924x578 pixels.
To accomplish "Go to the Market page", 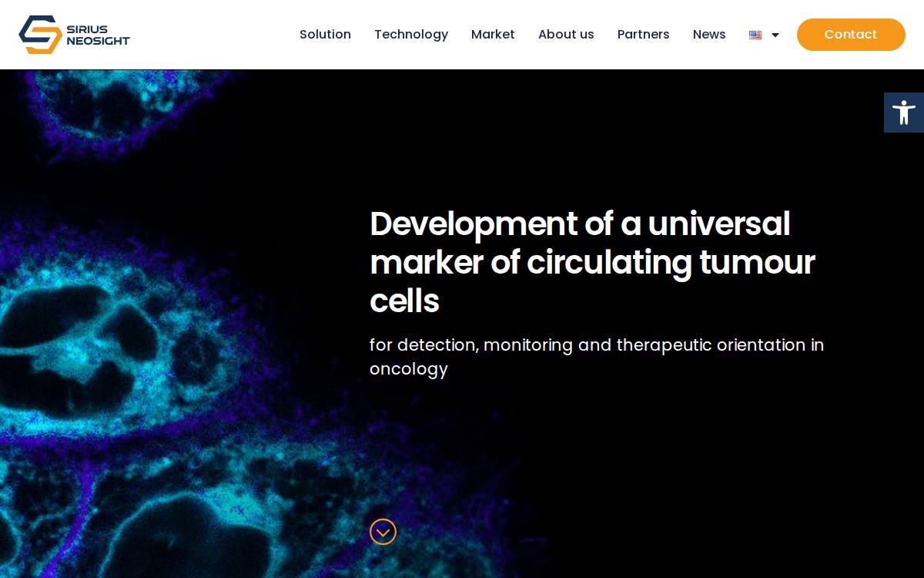I will click(x=493, y=35).
